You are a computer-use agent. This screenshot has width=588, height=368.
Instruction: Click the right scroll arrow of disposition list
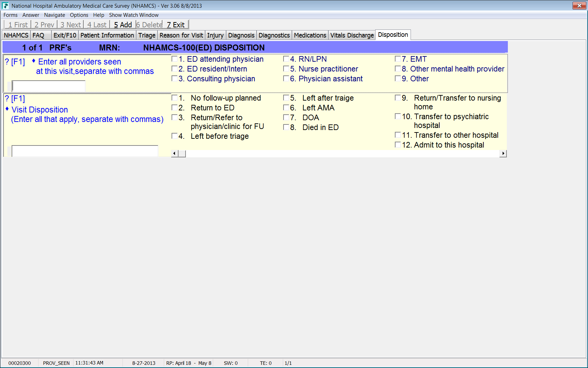click(x=503, y=154)
